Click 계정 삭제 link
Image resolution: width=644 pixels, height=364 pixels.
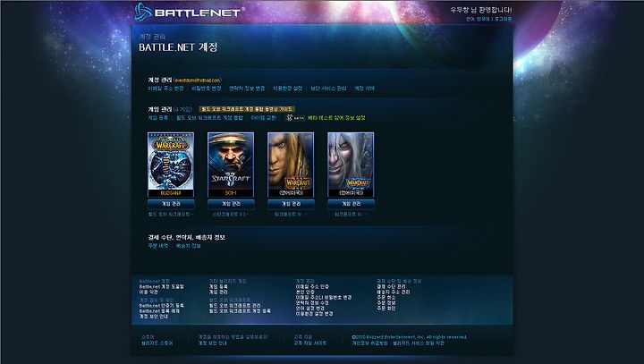click(364, 89)
